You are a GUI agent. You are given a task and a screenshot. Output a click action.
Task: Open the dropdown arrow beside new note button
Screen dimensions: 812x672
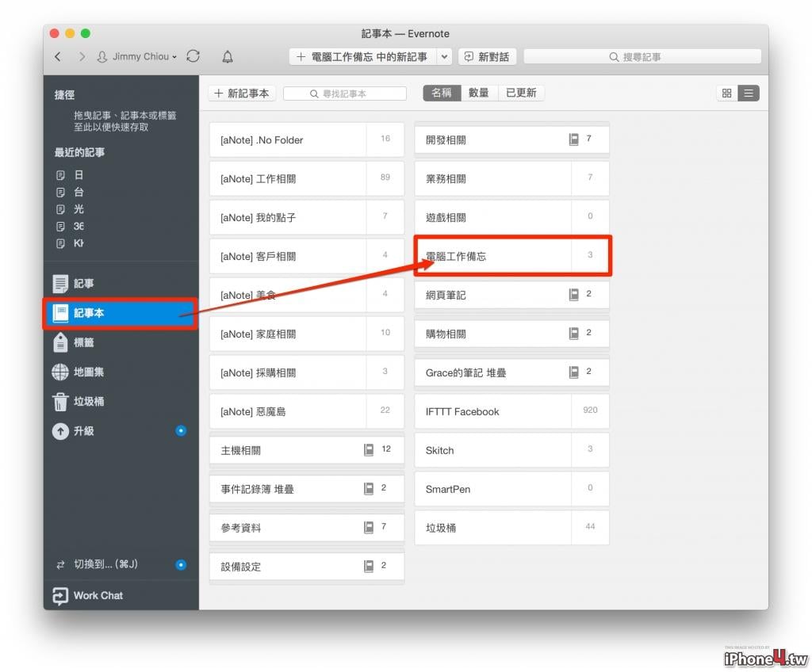coord(444,57)
